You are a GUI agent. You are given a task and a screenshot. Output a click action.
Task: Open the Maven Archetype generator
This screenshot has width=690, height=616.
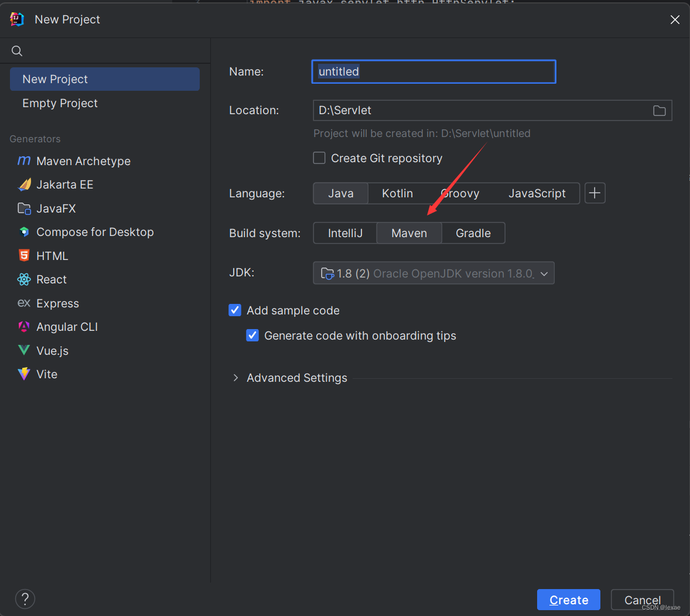pyautogui.click(x=105, y=161)
